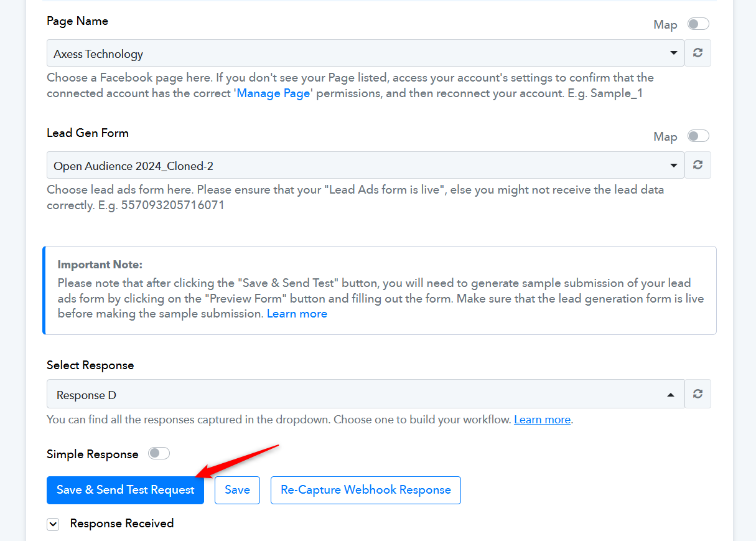Viewport: 756px width, 541px height.
Task: Click the Response Received label
Action: (122, 524)
